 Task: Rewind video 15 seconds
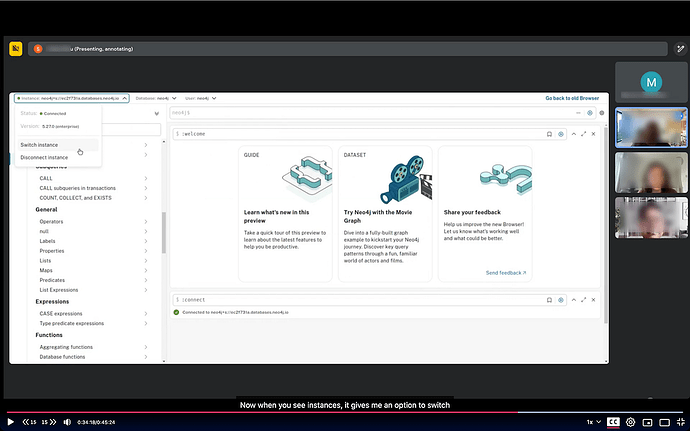click(29, 422)
